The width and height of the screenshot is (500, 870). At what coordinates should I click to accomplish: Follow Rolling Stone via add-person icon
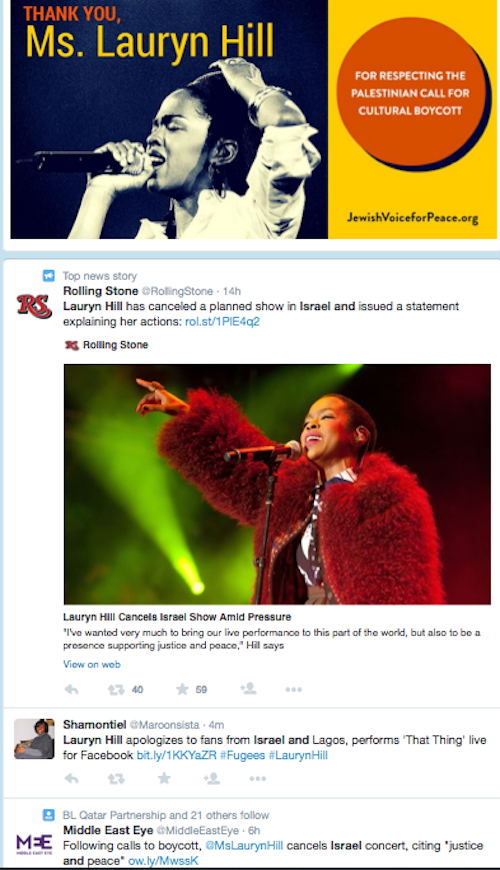[248, 689]
